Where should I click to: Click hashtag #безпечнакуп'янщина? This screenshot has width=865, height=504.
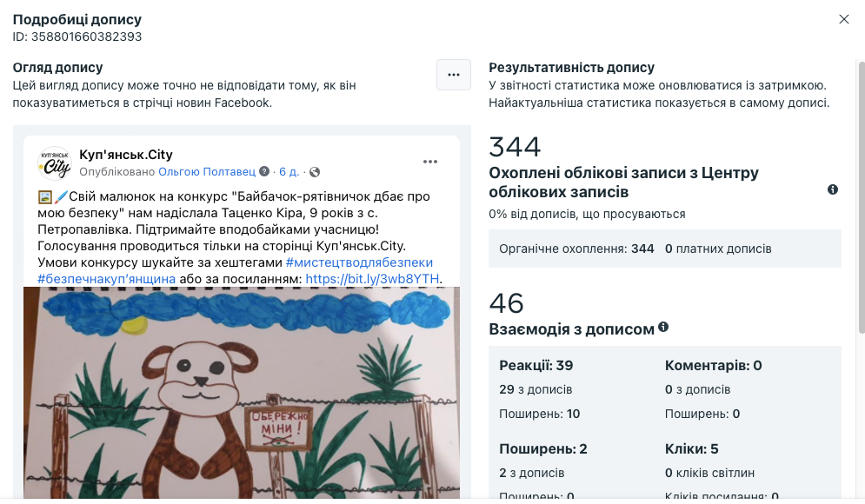click(x=106, y=279)
